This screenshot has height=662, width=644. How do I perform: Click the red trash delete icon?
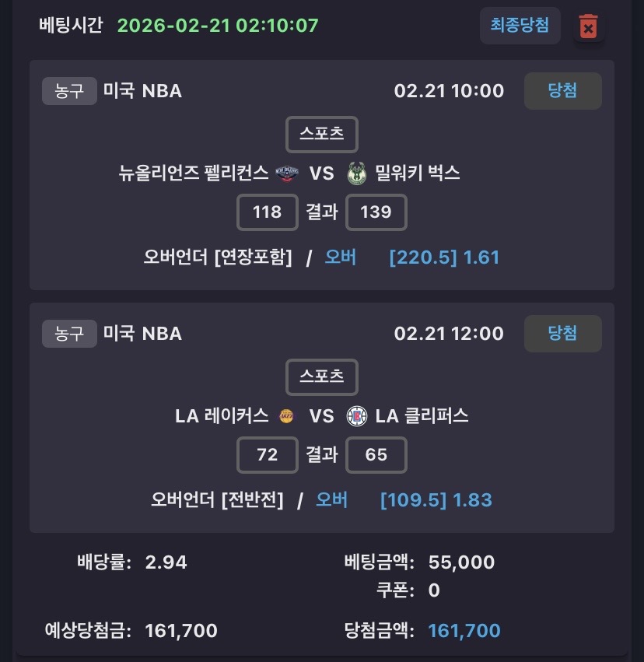(588, 27)
